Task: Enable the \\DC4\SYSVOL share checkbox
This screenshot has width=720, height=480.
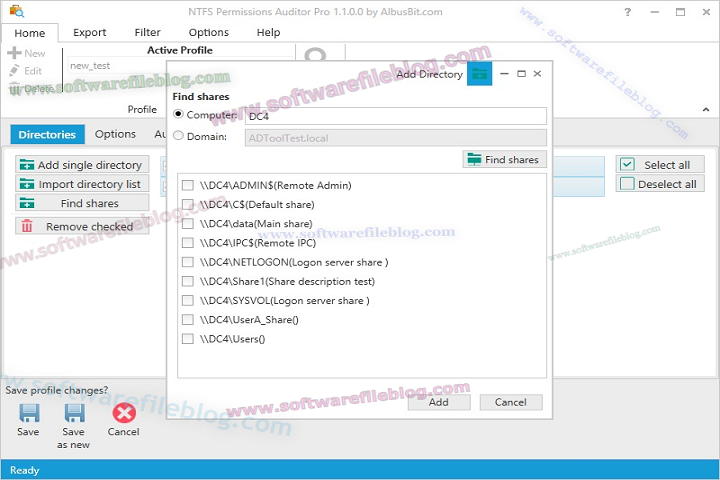Action: pos(188,301)
